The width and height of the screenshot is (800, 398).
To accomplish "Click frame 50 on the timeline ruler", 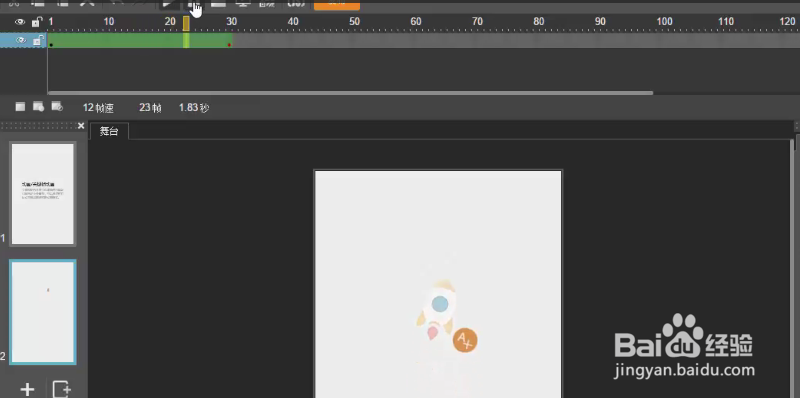I will pyautogui.click(x=355, y=21).
